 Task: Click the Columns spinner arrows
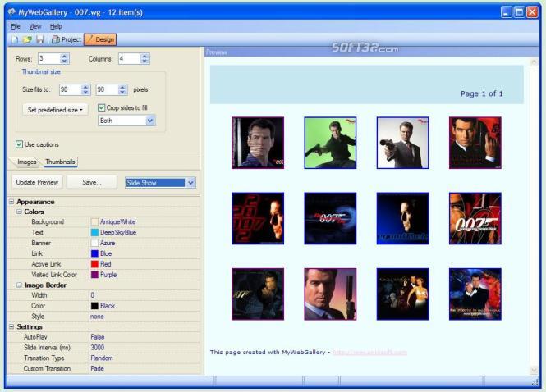click(x=145, y=58)
